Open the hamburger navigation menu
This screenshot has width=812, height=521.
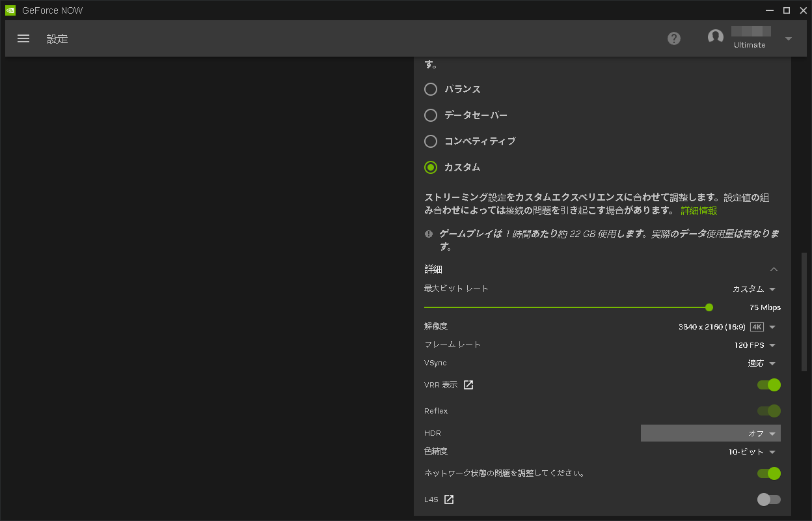point(23,38)
